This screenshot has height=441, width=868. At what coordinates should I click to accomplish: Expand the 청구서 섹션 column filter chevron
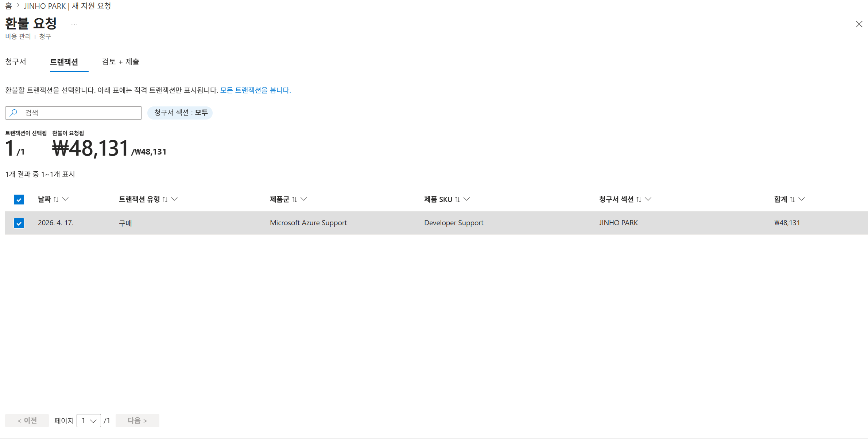click(648, 199)
